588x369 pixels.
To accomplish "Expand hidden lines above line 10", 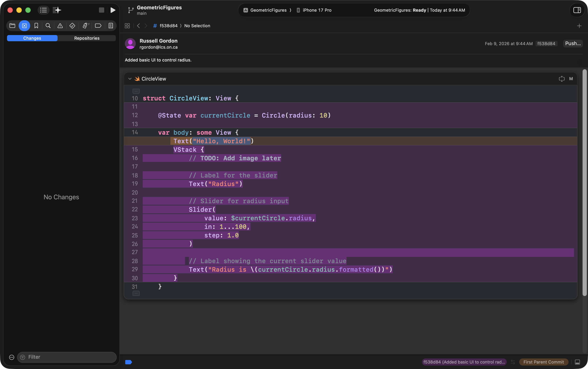I will click(136, 91).
